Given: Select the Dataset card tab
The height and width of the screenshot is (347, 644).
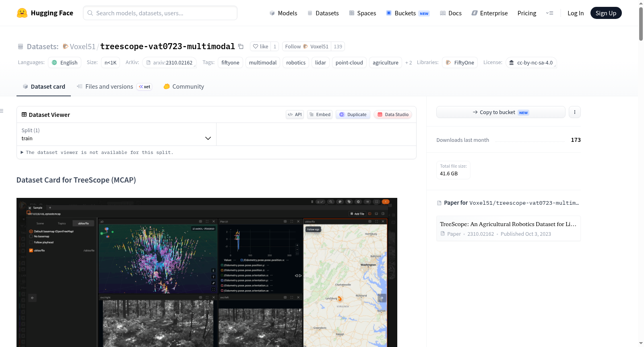Looking at the screenshot, I should [43, 86].
